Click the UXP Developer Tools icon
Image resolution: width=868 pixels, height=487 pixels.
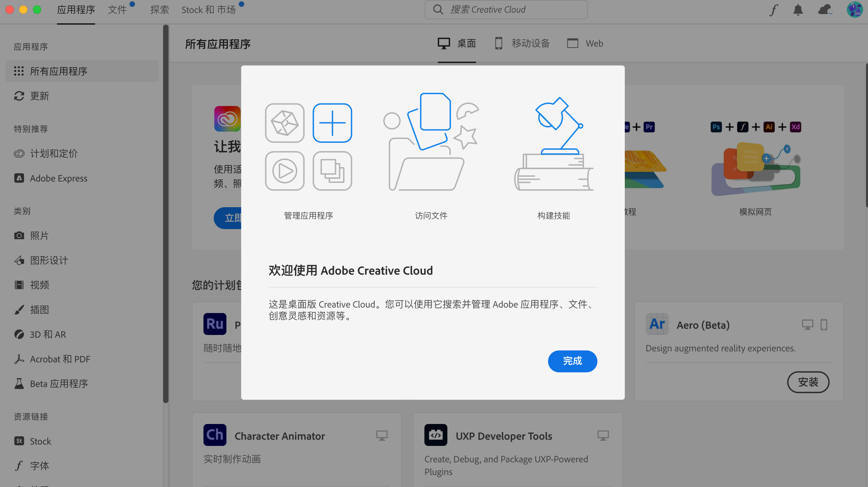[436, 435]
